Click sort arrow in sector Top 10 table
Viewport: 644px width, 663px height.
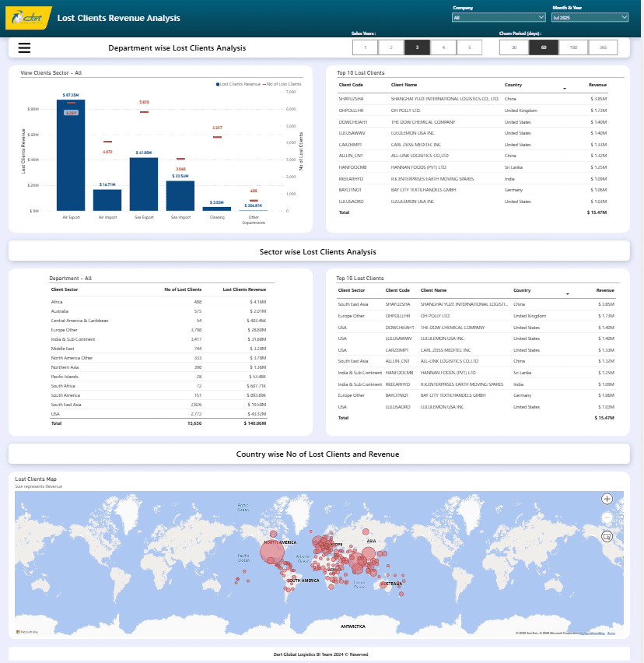coord(568,294)
